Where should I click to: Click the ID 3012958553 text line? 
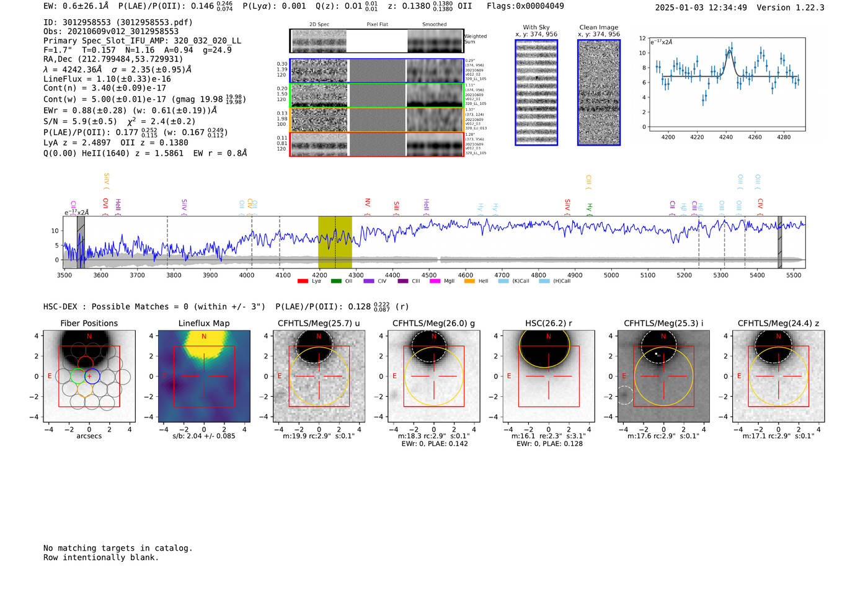coord(118,22)
